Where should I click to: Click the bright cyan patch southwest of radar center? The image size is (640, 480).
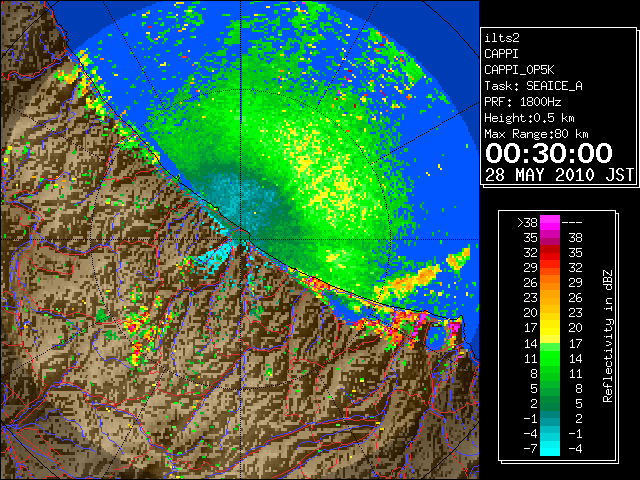(x=215, y=257)
